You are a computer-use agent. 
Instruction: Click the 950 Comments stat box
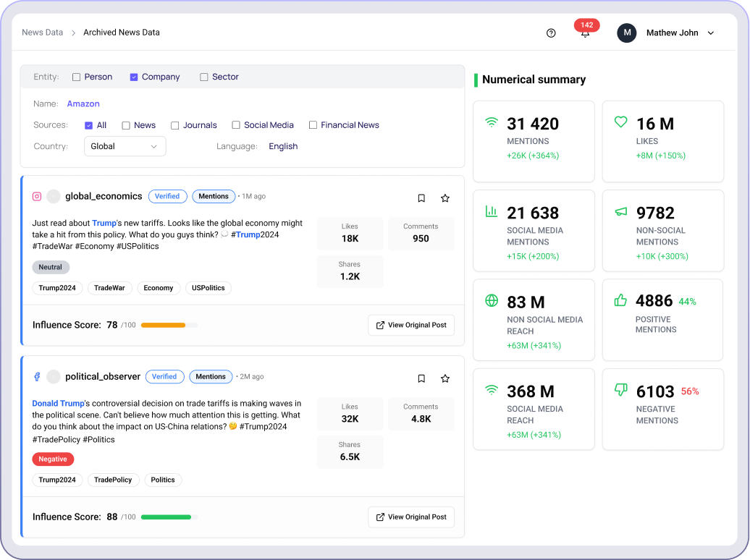[421, 234]
